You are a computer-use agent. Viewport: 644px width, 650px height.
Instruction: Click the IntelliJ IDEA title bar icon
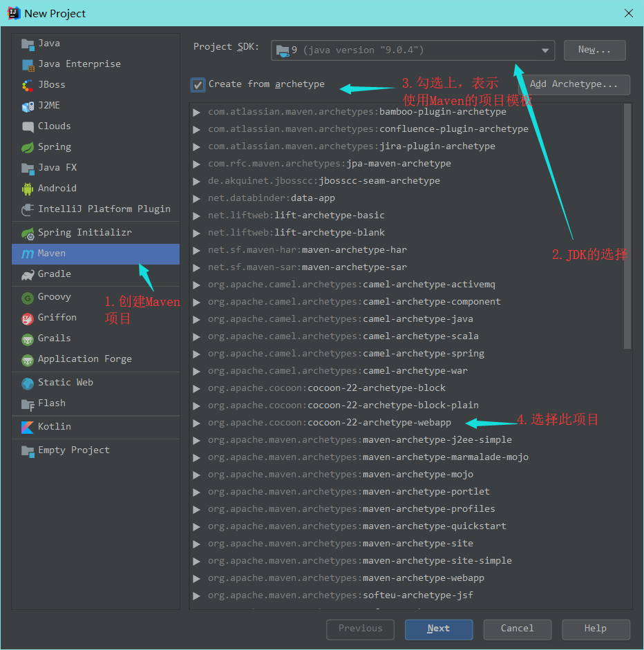point(14,13)
